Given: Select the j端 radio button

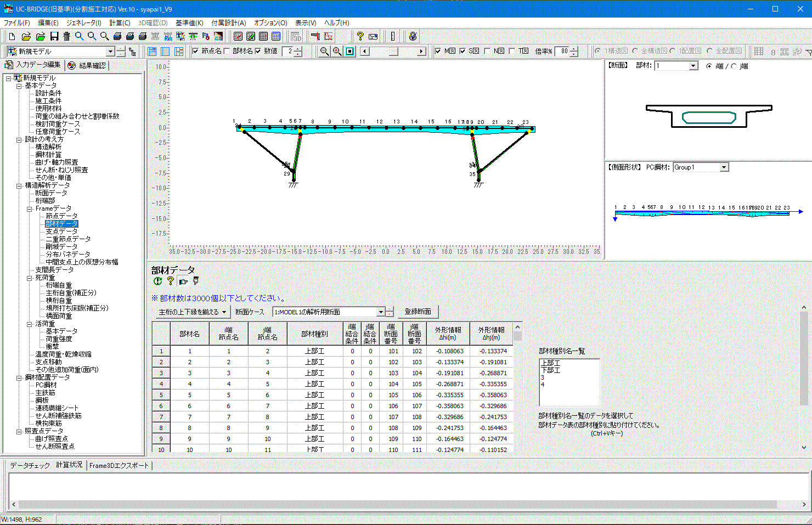Looking at the screenshot, I should 734,66.
